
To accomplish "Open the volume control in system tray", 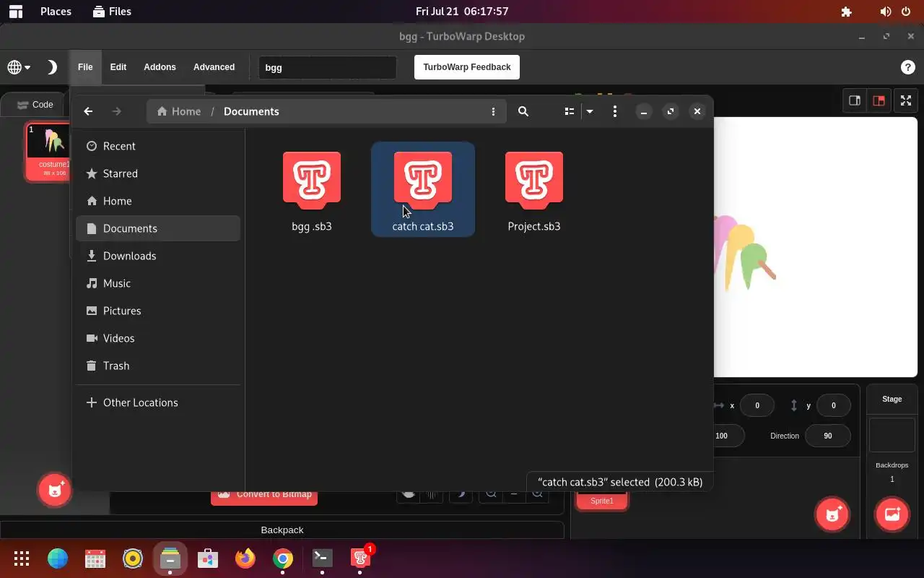I will pos(886,12).
